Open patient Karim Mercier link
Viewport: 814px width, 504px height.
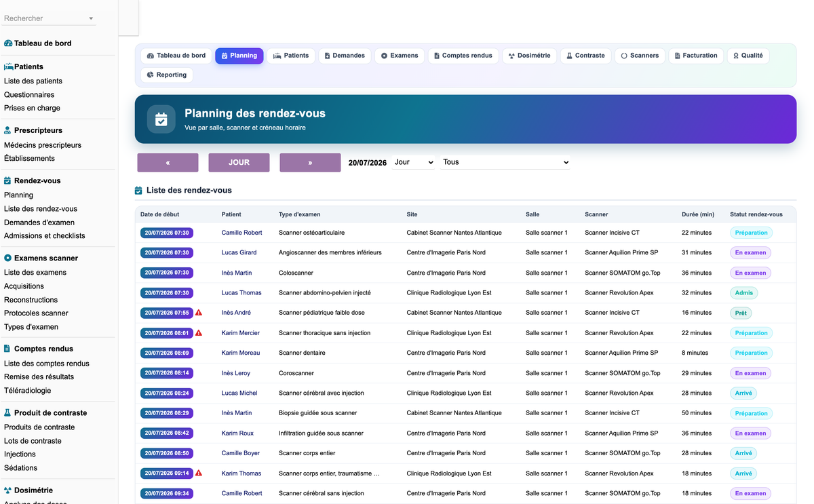pyautogui.click(x=240, y=333)
